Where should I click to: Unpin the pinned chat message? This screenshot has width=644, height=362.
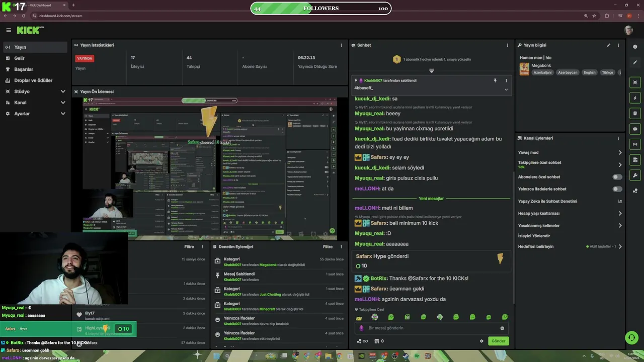(495, 80)
